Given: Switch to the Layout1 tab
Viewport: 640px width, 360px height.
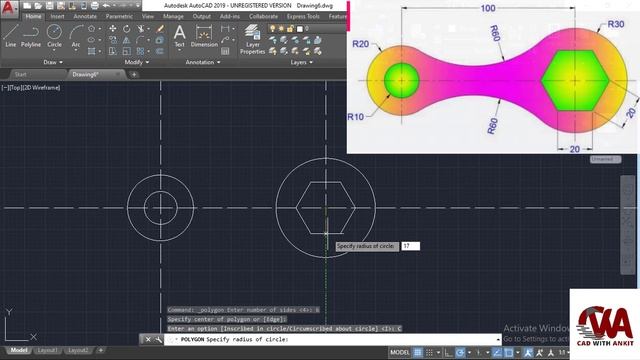Looking at the screenshot, I should (47, 351).
